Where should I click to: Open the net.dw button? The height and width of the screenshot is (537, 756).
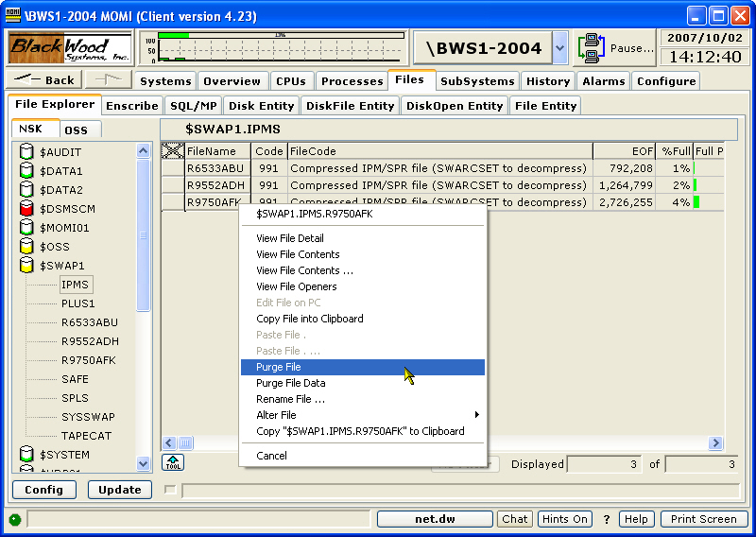(435, 519)
